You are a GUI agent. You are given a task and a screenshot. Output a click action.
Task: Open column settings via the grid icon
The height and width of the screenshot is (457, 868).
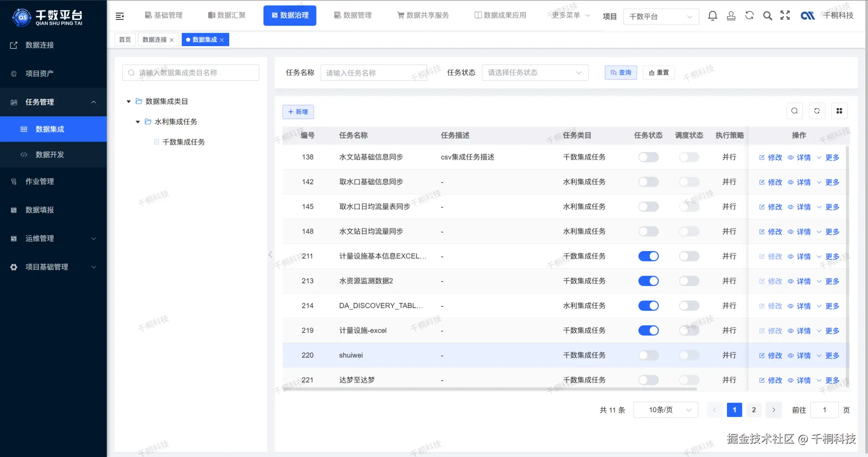[x=840, y=111]
